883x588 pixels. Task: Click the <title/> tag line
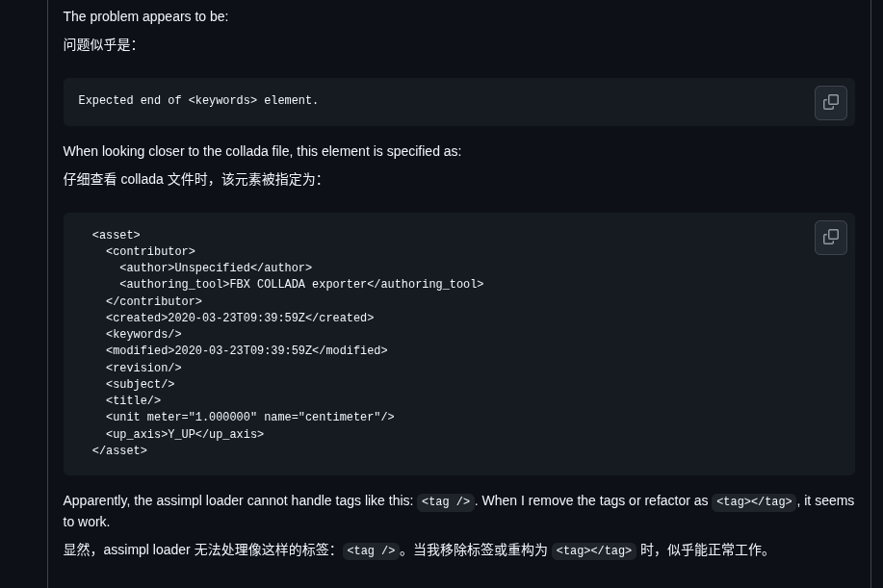point(134,401)
